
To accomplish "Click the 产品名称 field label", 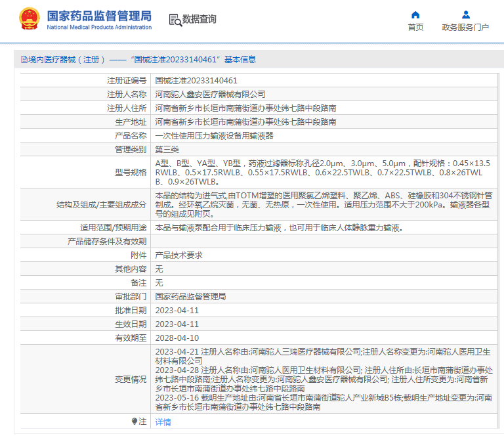I will point(131,136).
